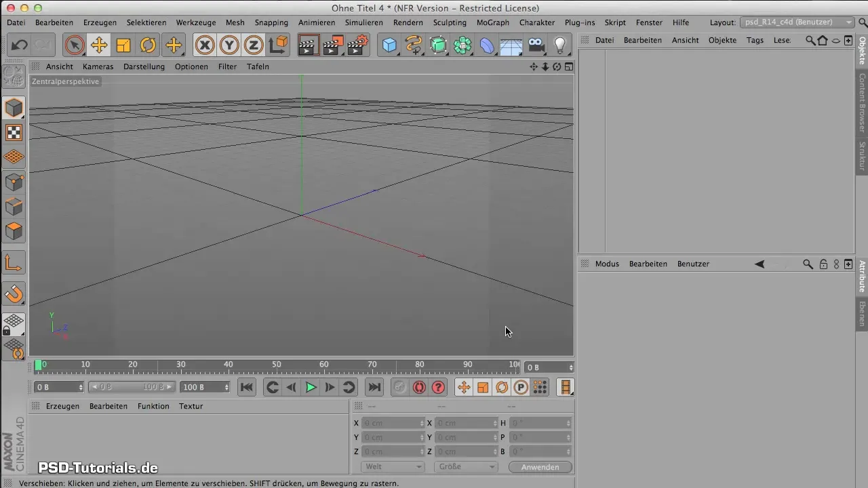Select Polygons mode icon
The height and width of the screenshot is (488, 868).
tap(14, 231)
